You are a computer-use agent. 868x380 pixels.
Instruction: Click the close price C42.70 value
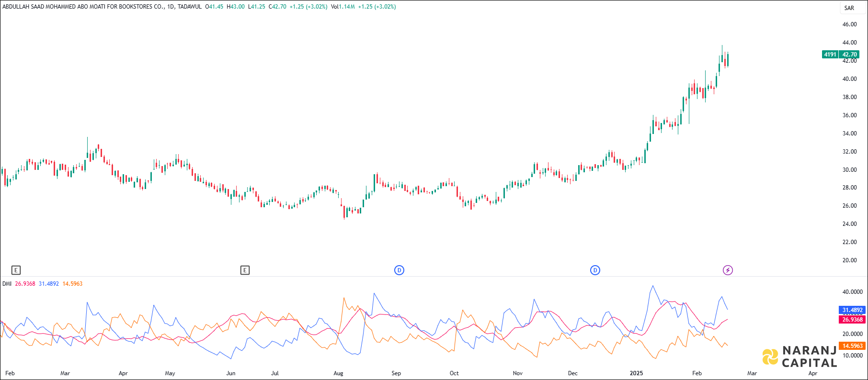click(277, 7)
